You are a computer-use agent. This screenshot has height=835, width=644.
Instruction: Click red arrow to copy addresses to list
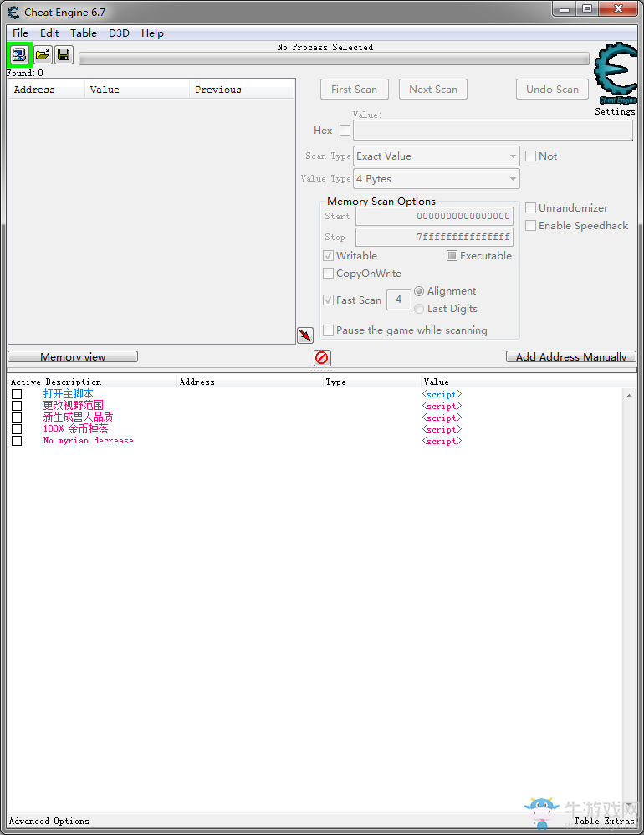(x=305, y=335)
